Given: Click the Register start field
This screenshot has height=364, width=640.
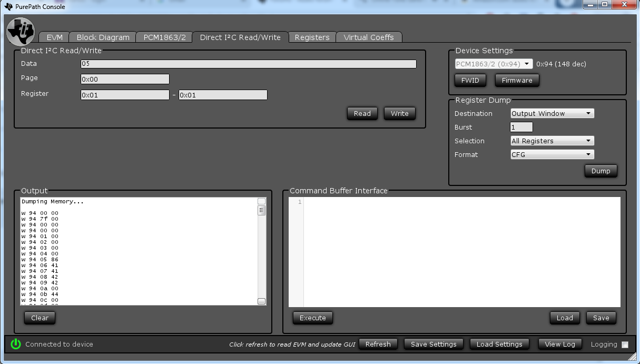Looking at the screenshot, I should 125,95.
